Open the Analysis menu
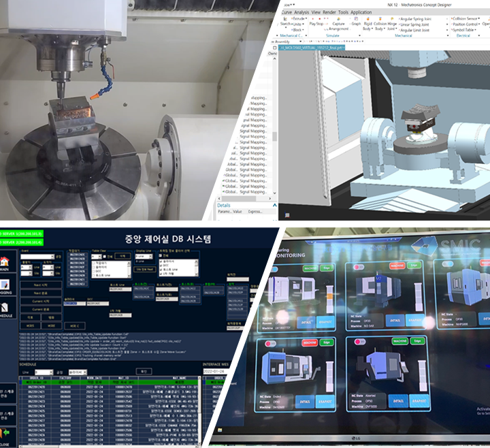The width and height of the screenshot is (490, 448). [301, 12]
